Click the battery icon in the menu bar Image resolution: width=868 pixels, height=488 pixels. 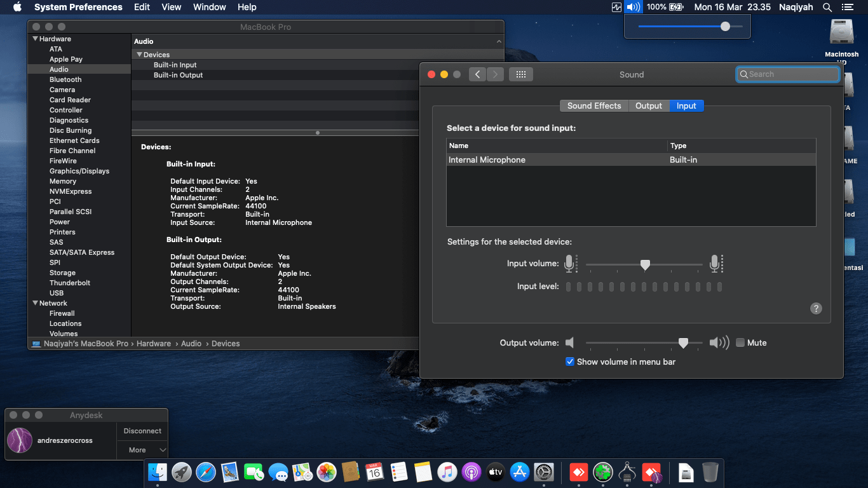pos(677,7)
